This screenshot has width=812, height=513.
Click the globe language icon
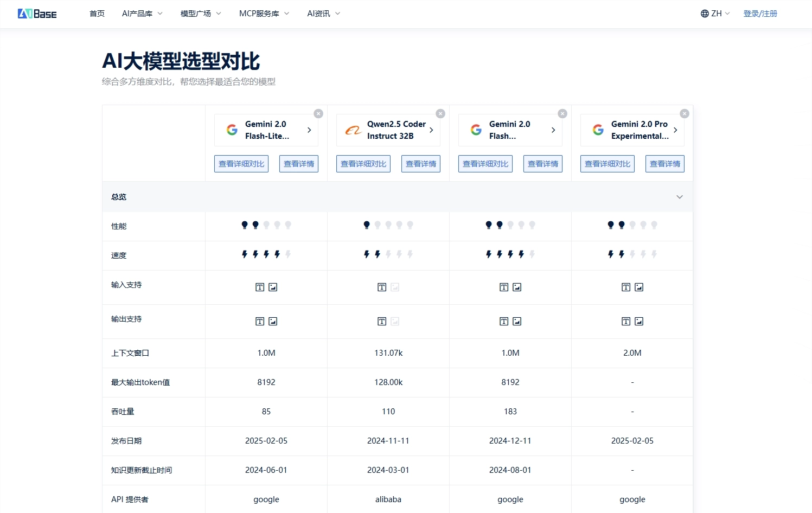705,14
